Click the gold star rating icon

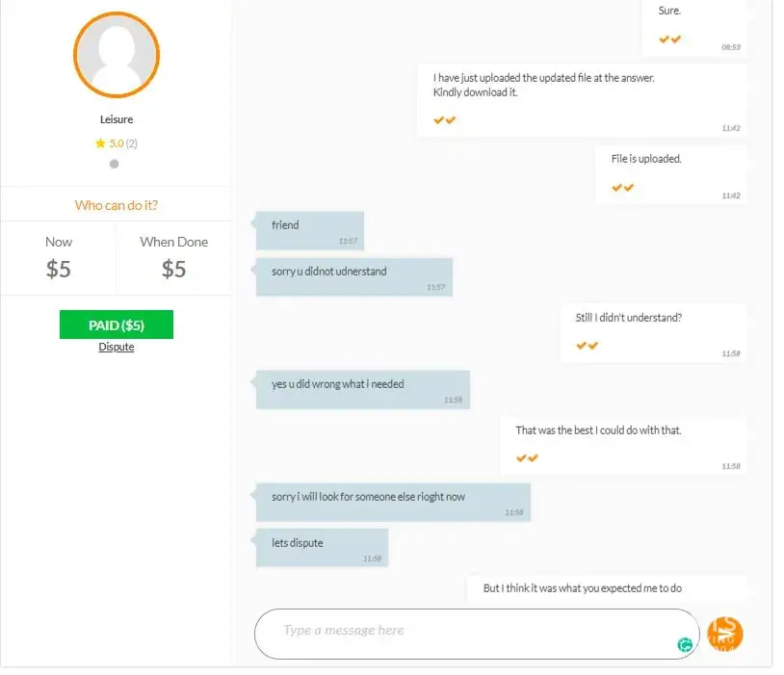pos(100,143)
